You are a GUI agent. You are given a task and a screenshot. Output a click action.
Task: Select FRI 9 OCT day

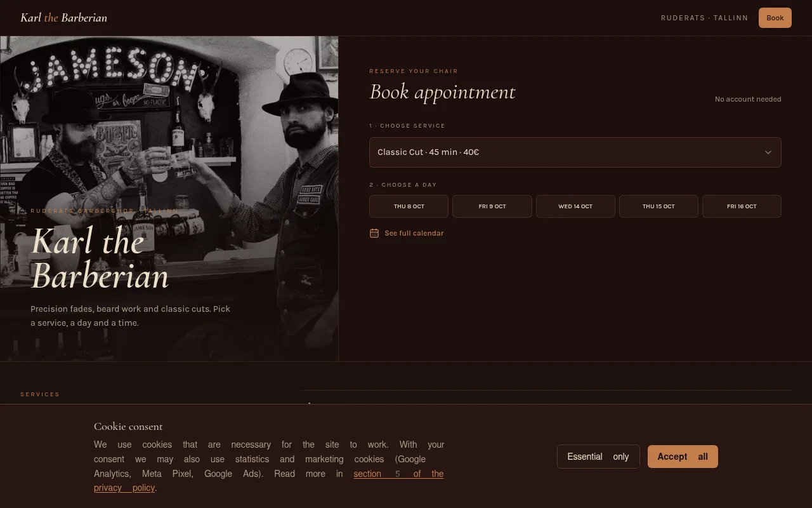(492, 206)
